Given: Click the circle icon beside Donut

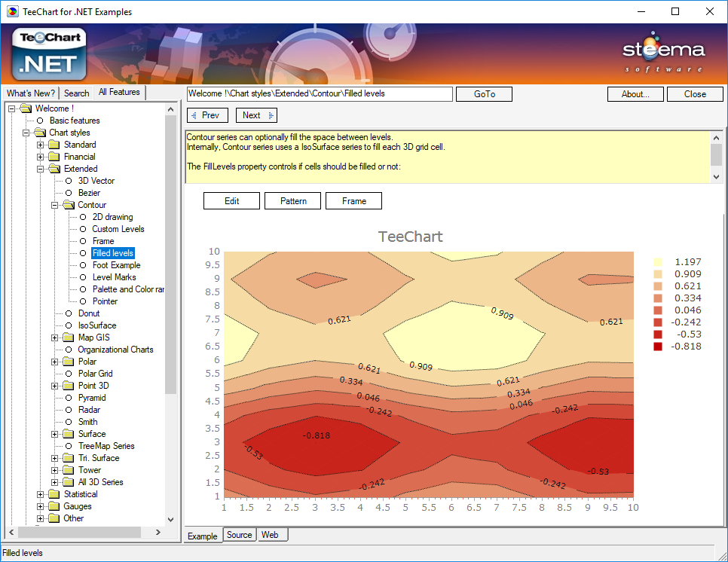Looking at the screenshot, I should point(69,313).
